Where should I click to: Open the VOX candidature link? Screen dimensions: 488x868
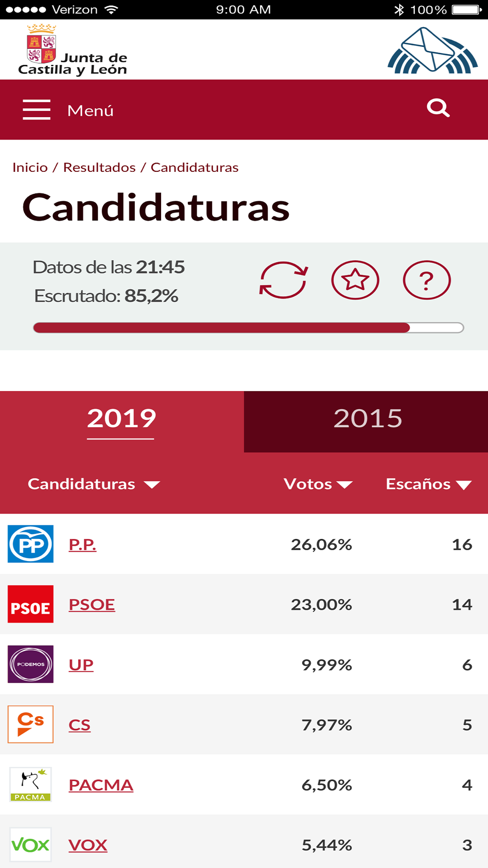(88, 845)
